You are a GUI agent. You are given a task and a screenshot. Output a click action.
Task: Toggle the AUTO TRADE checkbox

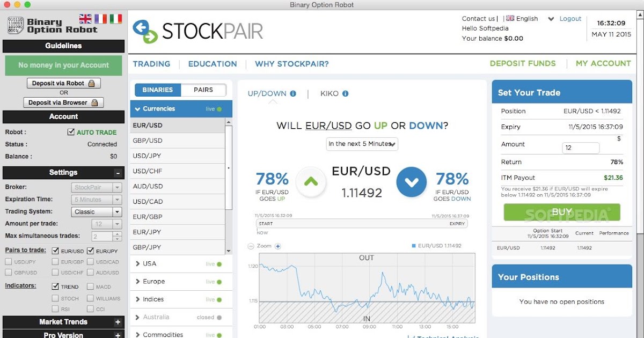(x=71, y=132)
